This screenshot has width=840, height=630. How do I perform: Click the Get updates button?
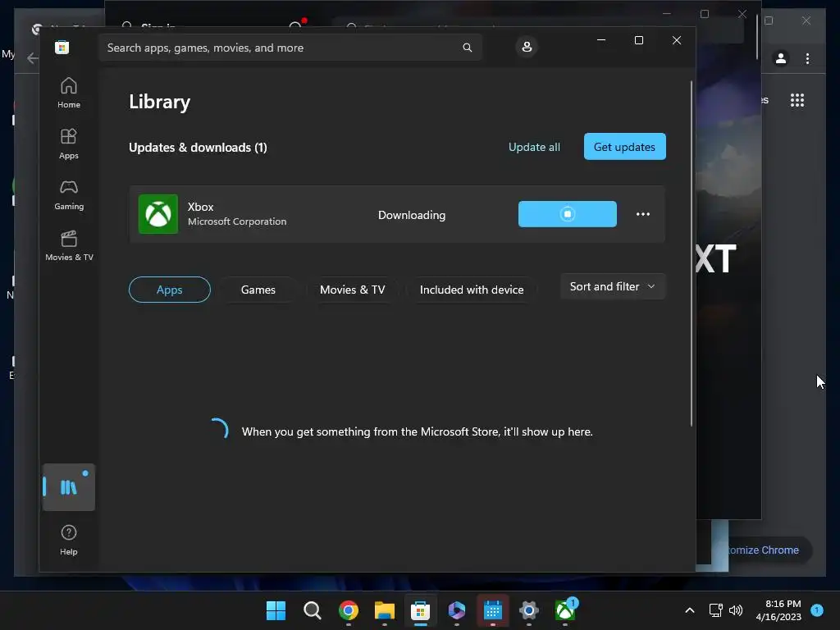click(624, 147)
